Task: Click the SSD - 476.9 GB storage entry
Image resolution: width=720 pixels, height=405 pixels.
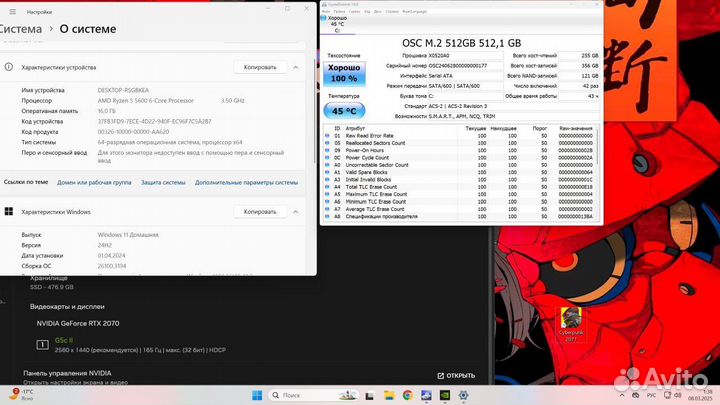Action: (x=51, y=287)
